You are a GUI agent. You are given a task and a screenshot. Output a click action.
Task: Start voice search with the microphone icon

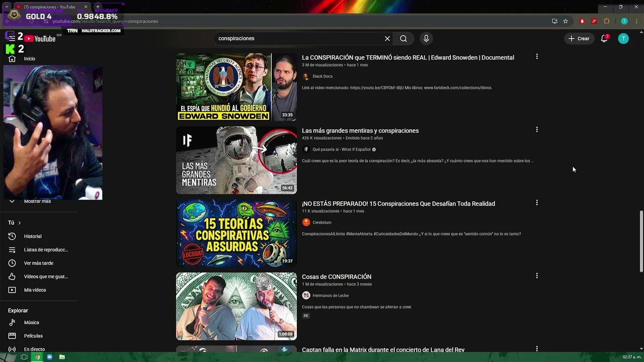pos(426,39)
